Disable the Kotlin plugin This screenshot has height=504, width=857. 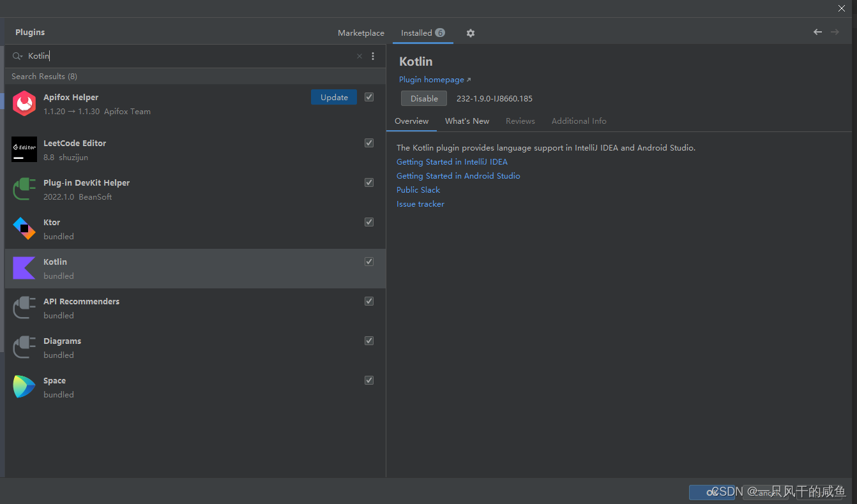(x=424, y=98)
